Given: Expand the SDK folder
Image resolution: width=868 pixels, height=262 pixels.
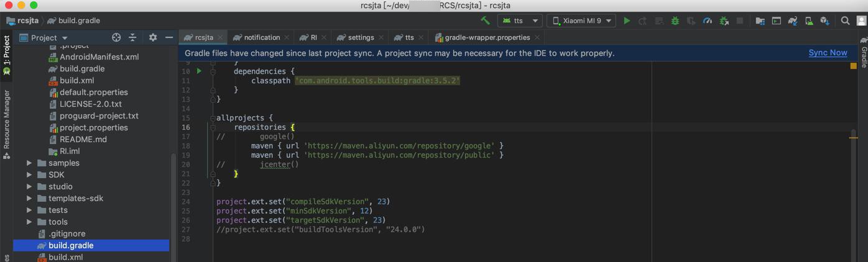Looking at the screenshot, I should (29, 175).
